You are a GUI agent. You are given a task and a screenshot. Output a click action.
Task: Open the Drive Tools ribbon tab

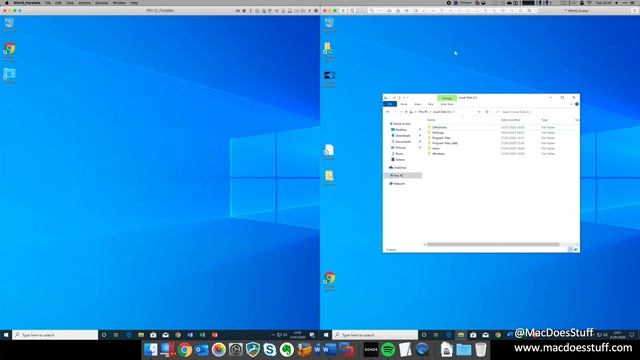447,104
